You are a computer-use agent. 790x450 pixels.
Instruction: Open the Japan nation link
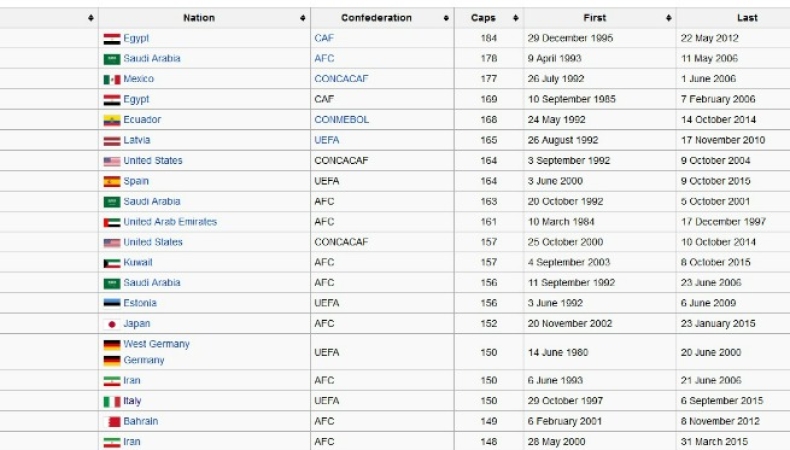coord(137,324)
